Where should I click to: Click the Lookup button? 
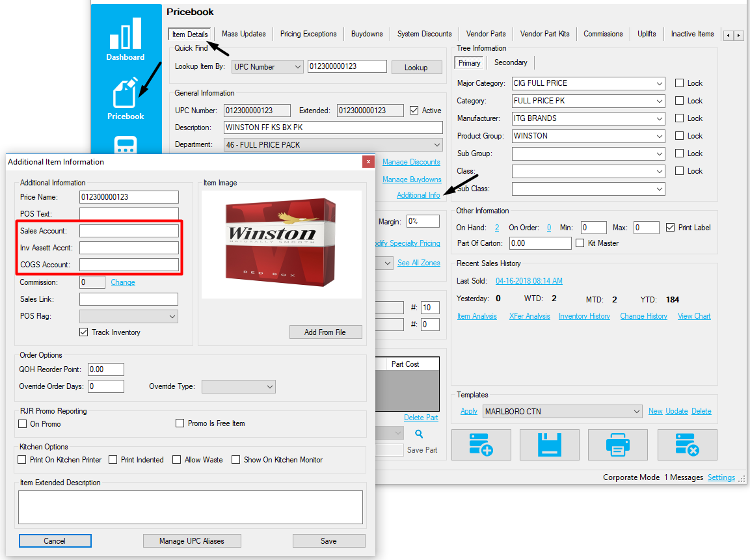pos(416,68)
